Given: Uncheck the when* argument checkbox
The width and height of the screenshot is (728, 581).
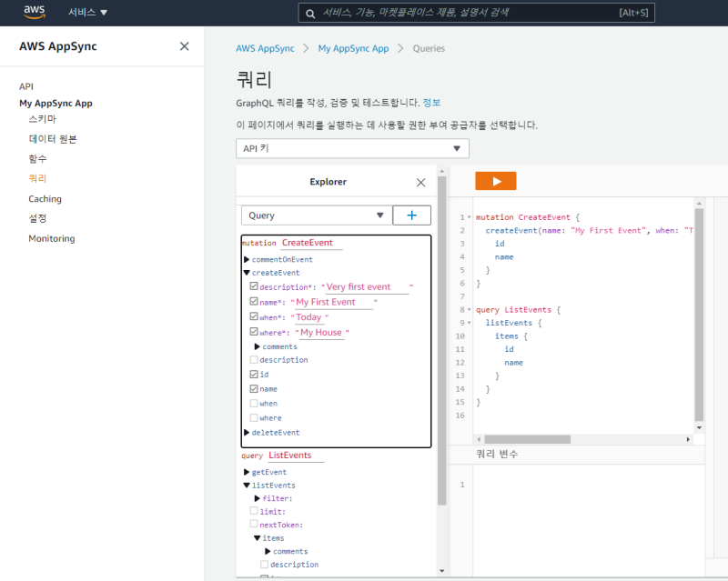Looking at the screenshot, I should [254, 316].
